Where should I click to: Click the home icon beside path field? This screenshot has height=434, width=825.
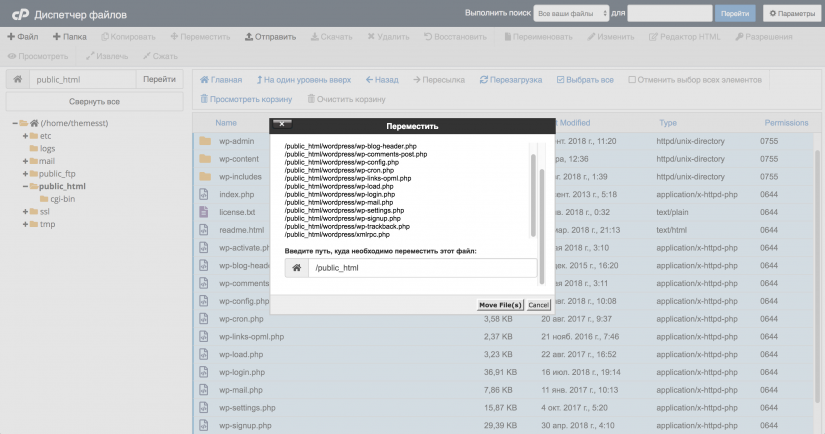click(17, 79)
